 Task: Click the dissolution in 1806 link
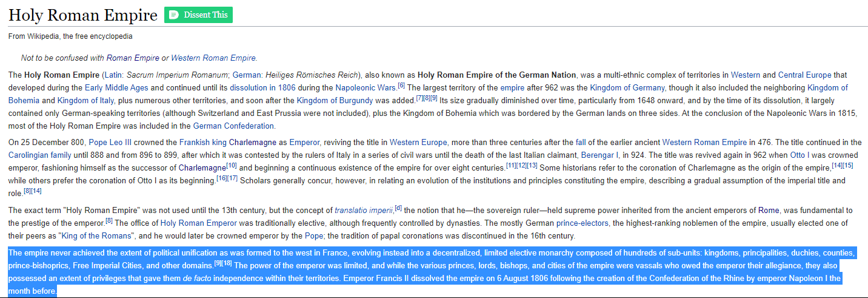pos(262,87)
